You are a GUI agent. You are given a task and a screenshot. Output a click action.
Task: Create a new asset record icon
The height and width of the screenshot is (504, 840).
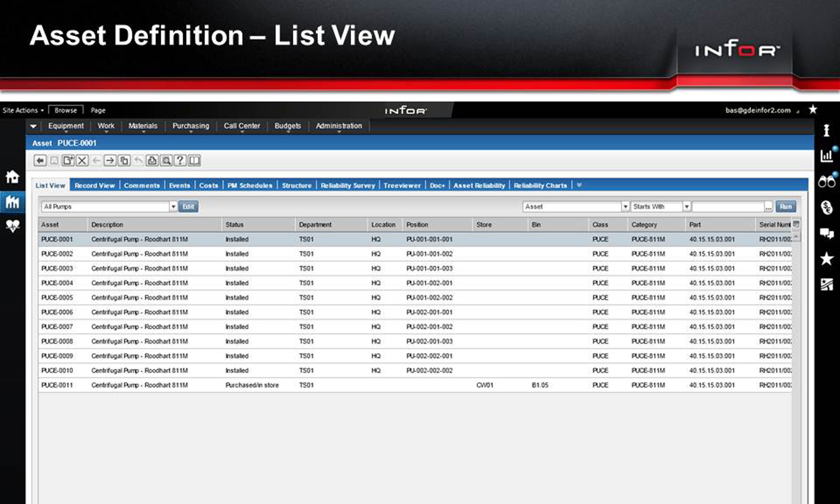click(68, 160)
